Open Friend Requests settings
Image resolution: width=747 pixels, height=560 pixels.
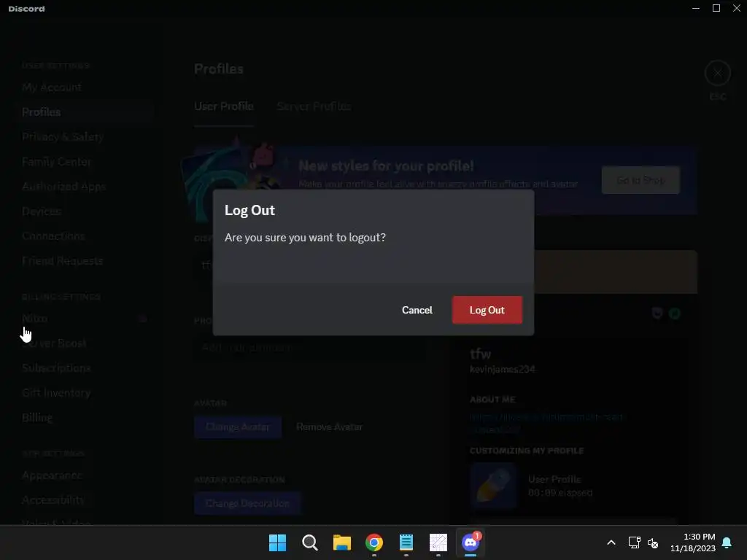[x=63, y=260]
